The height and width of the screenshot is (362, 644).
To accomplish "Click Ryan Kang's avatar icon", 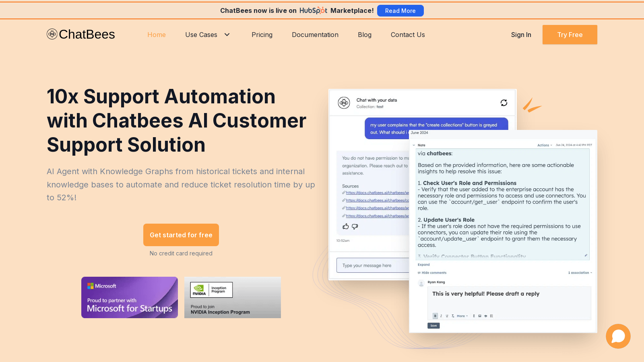I will pos(421,283).
